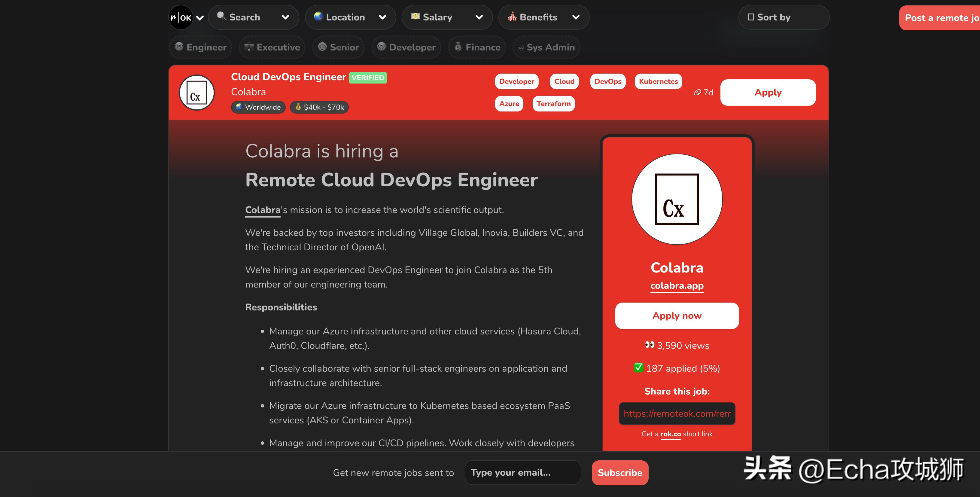The width and height of the screenshot is (980, 497).
Task: Click the Colabra logo in job header
Action: (197, 93)
